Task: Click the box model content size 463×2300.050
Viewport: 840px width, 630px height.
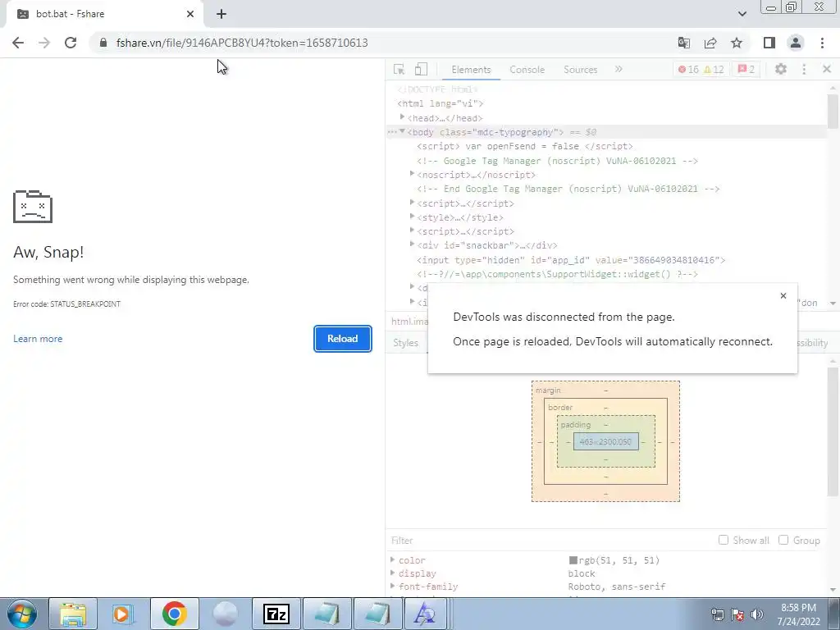Action: click(606, 441)
